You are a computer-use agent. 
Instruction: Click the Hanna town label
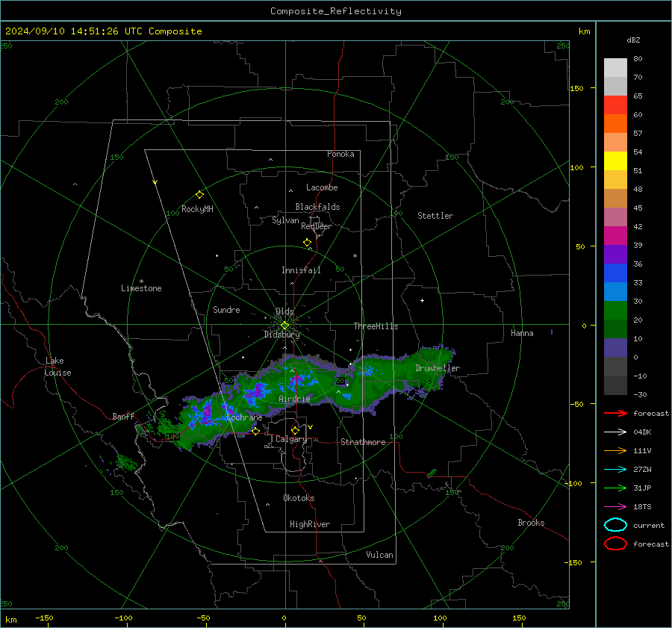tap(522, 333)
